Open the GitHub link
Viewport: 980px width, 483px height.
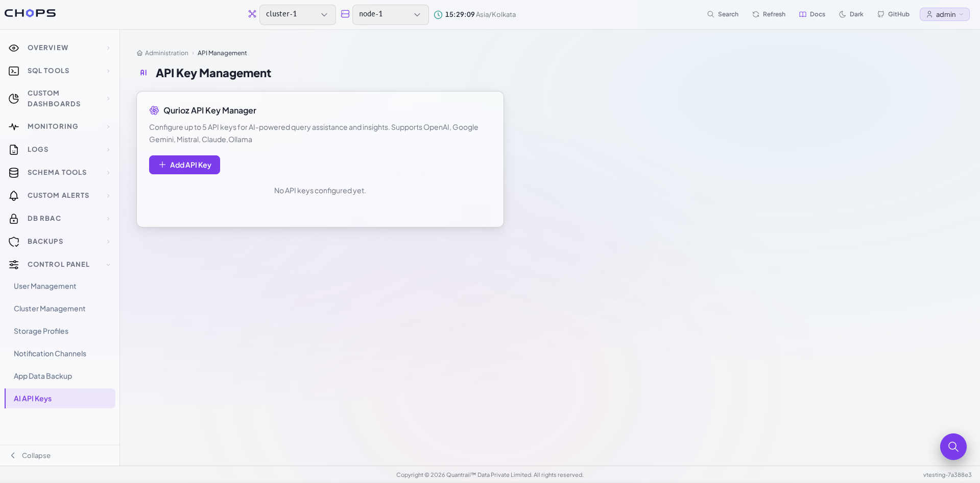893,14
